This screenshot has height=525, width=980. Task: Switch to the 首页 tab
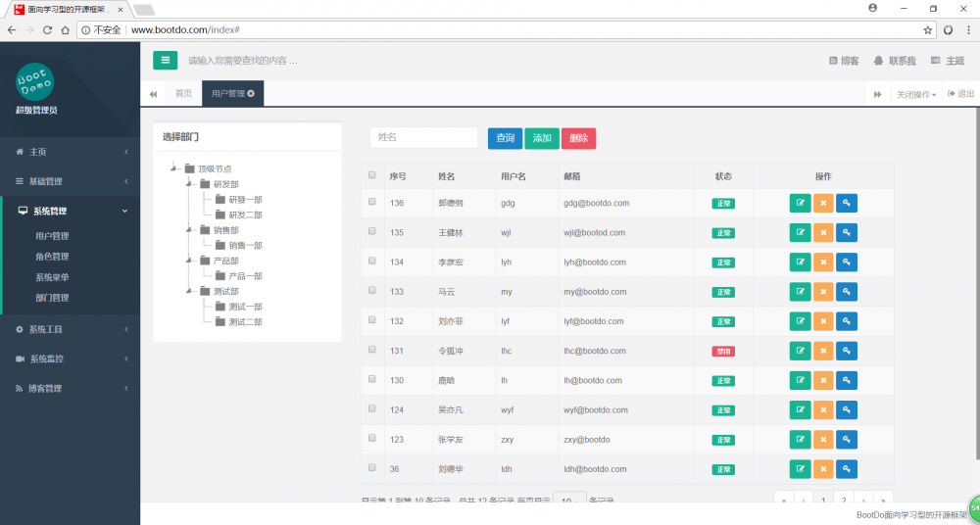[184, 94]
